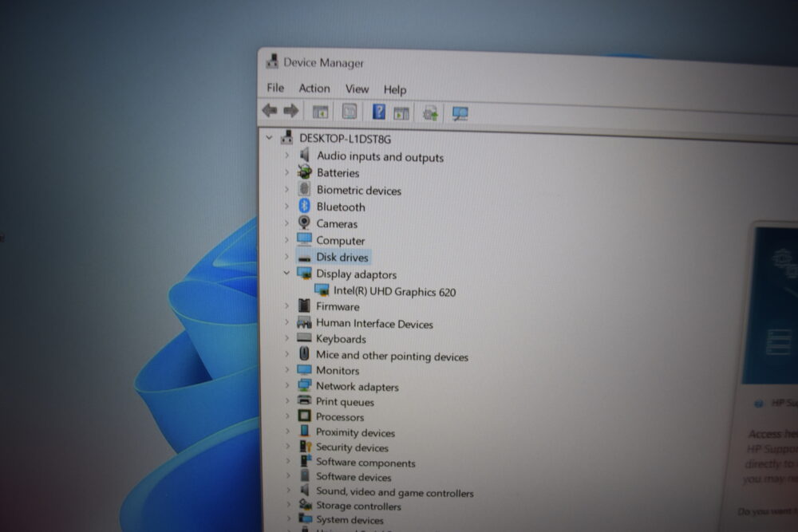Click the Forward arrow in the toolbar
The height and width of the screenshot is (532, 798).
291,110
